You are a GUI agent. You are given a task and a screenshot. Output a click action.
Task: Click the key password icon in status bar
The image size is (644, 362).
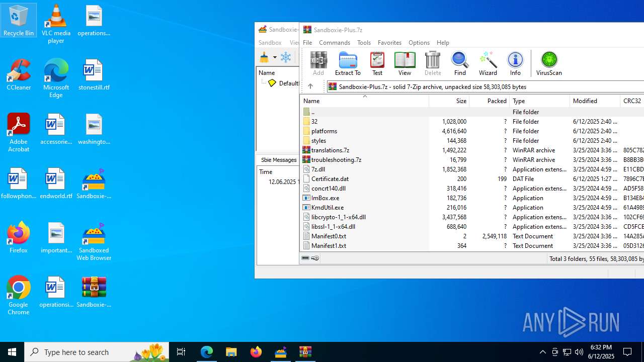(x=315, y=258)
